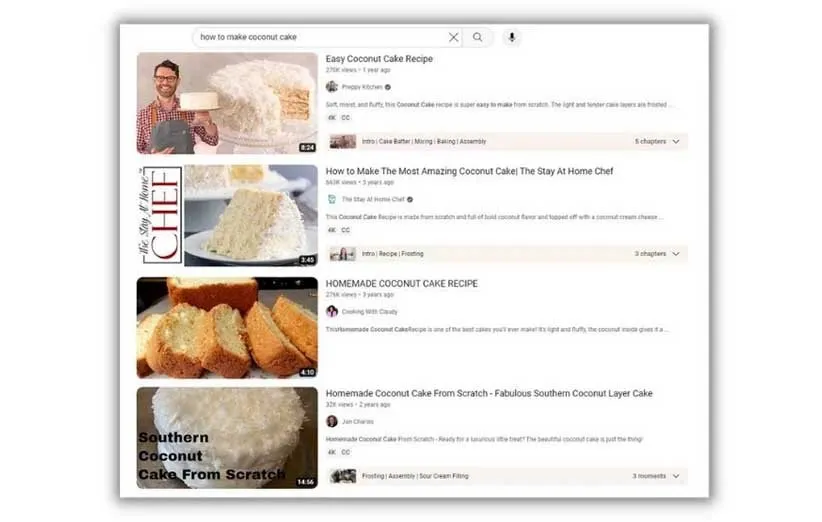The width and height of the screenshot is (822, 522).
Task: Click the Preppy Kitchen channel name
Action: (362, 87)
